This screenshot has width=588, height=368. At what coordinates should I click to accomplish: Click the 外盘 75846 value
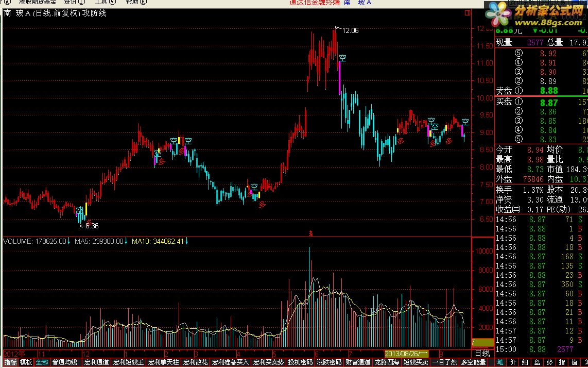532,179
